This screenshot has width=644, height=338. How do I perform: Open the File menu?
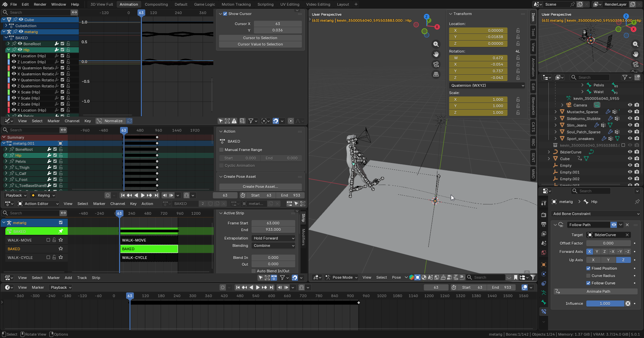[13, 4]
